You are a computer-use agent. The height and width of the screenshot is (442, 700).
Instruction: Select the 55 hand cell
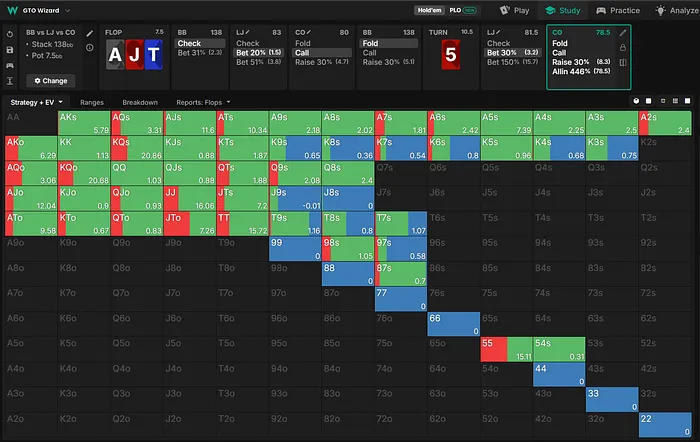[x=507, y=349]
